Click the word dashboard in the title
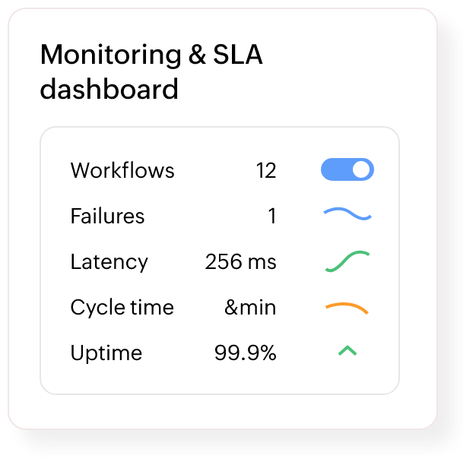Viewport: 476px width, 468px height. [x=109, y=89]
